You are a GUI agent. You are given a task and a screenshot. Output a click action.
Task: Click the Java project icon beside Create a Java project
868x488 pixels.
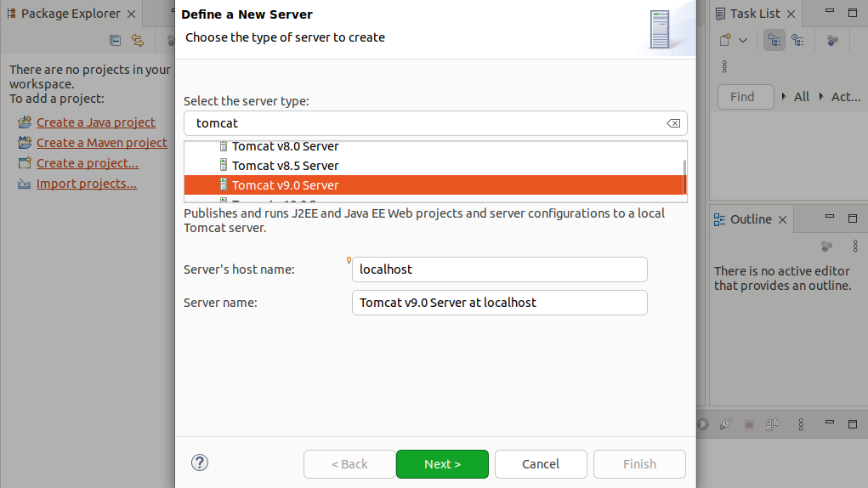click(25, 122)
